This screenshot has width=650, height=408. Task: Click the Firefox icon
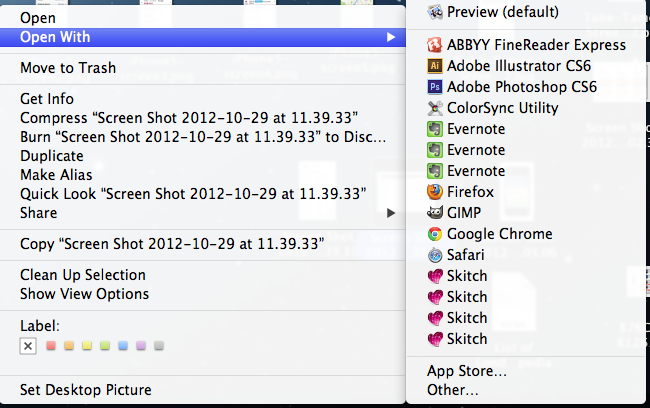tap(435, 192)
